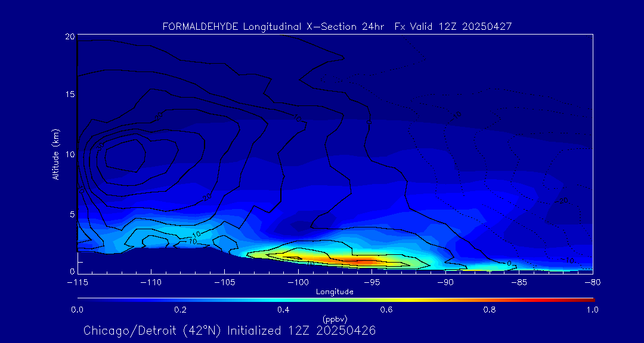Click the colorbar value label '1.0'

coord(593,310)
